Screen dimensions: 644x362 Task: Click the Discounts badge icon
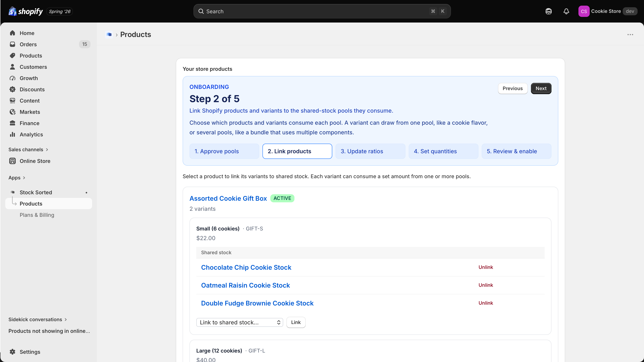12,89
